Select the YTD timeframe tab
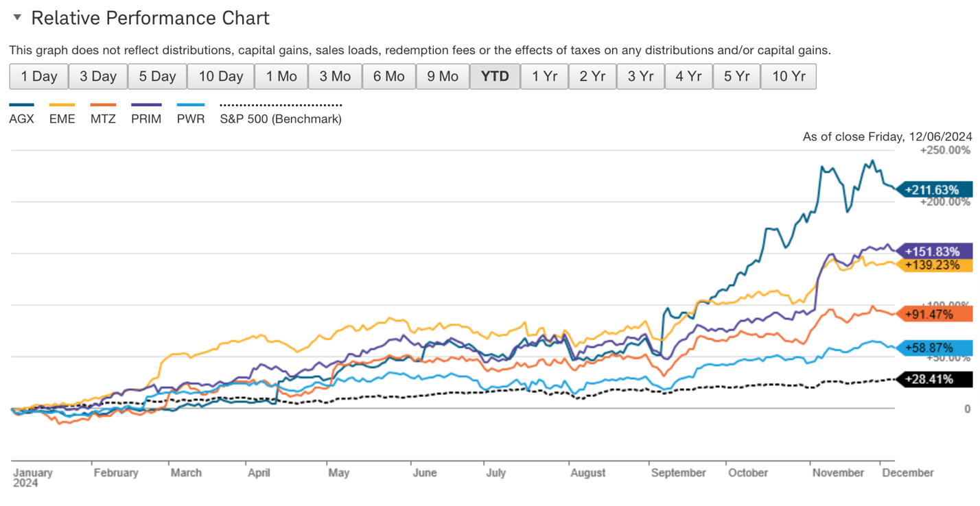Viewport: 980px width, 506px height. point(495,76)
